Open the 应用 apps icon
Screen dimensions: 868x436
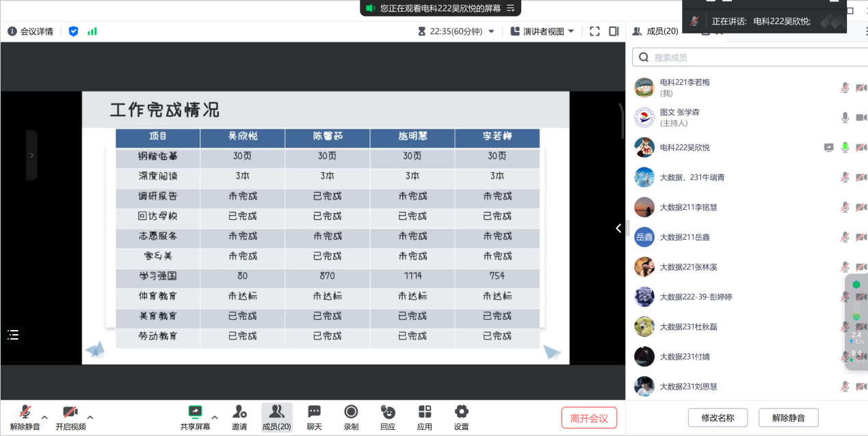pos(425,412)
